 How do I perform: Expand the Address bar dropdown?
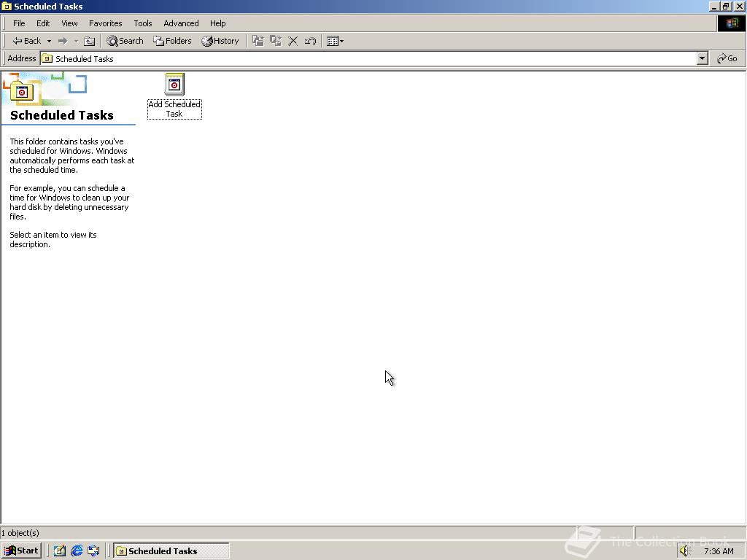703,58
